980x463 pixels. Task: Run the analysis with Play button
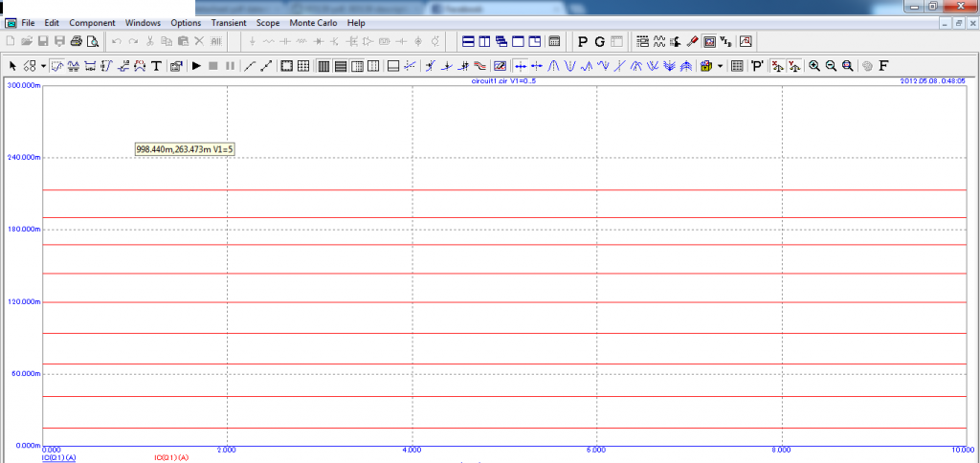tap(196, 66)
